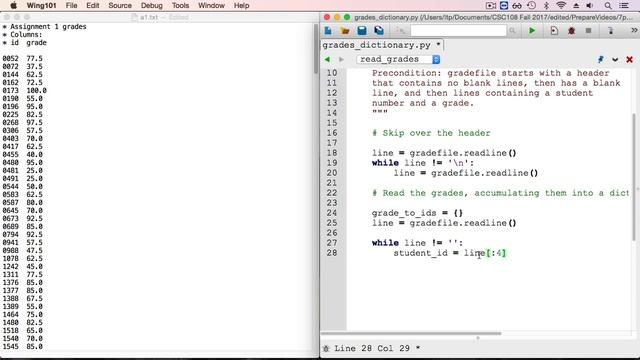The image size is (640, 360).
Task: Click the a1.txt window vertical scrollbar
Action: click(316, 48)
